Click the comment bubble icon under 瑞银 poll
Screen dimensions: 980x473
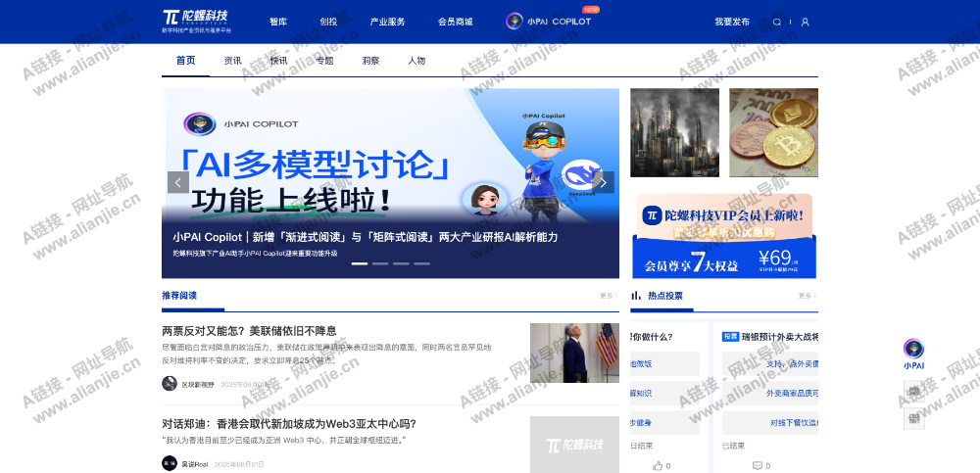click(x=758, y=465)
